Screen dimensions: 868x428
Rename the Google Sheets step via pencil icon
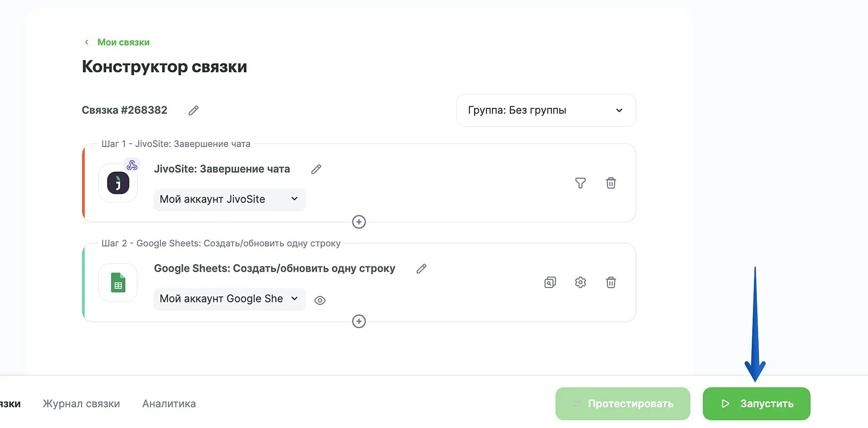[x=421, y=268]
